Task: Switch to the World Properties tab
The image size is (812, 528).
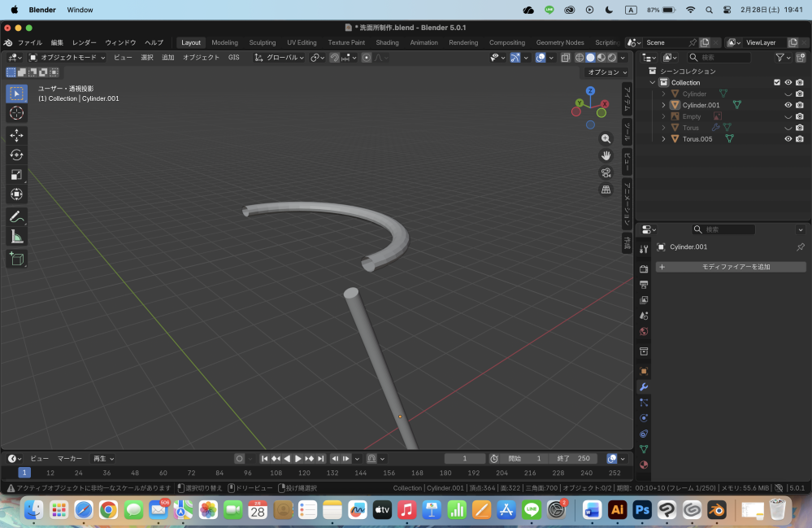Action: pos(644,333)
